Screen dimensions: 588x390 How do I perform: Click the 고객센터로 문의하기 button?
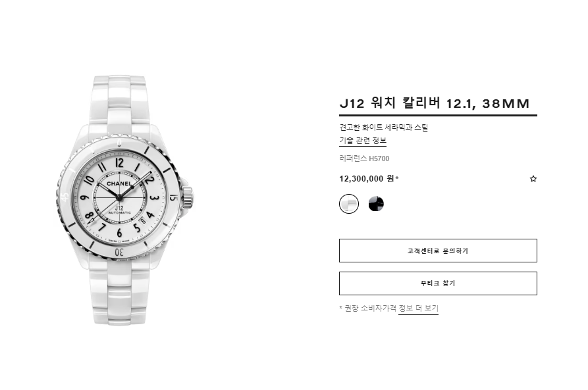coord(438,251)
